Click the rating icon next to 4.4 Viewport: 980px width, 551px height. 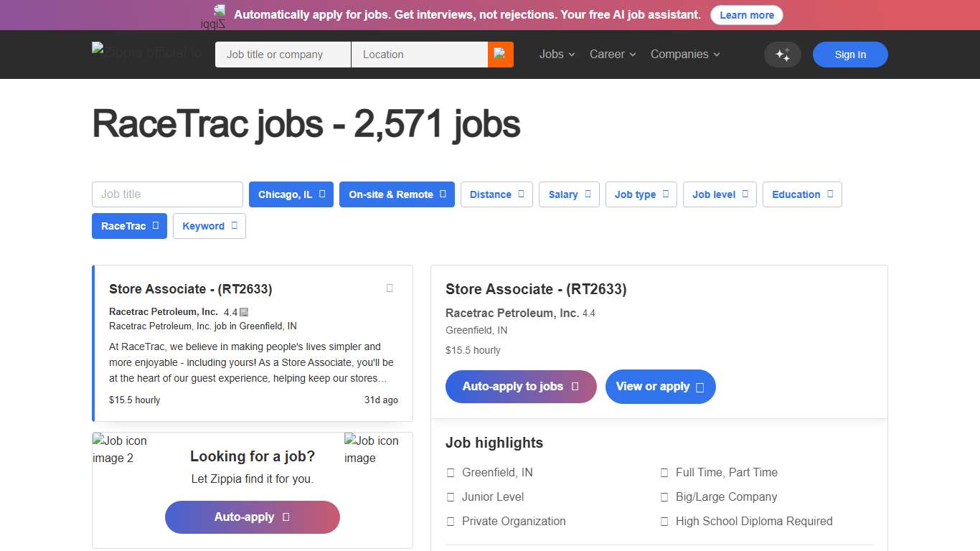(x=242, y=311)
